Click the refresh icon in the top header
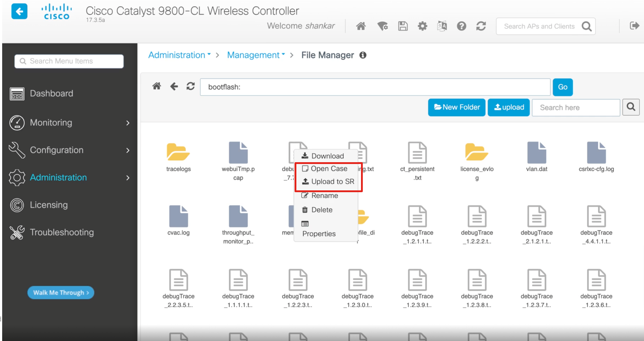Viewport: 644px width, 341px height. click(x=481, y=26)
